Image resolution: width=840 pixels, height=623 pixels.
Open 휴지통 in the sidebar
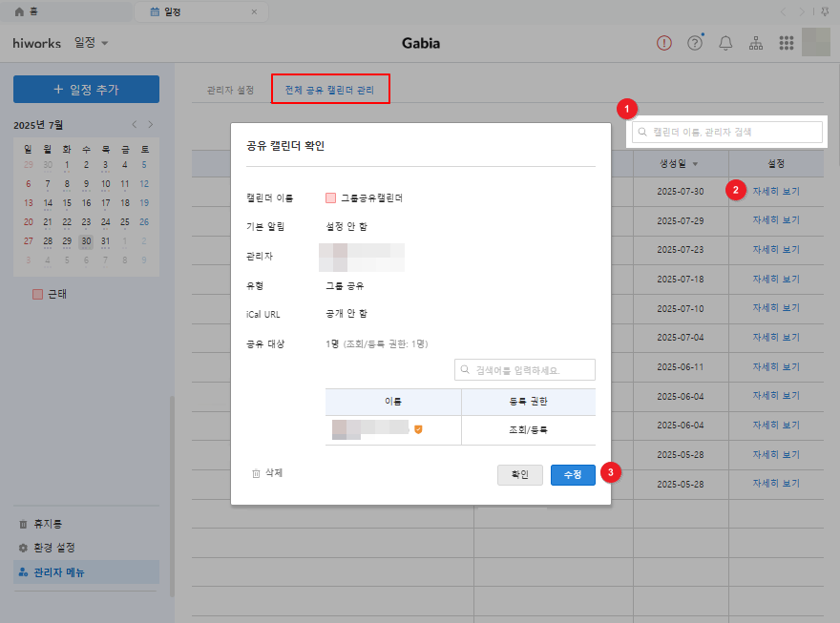tap(24, 524)
